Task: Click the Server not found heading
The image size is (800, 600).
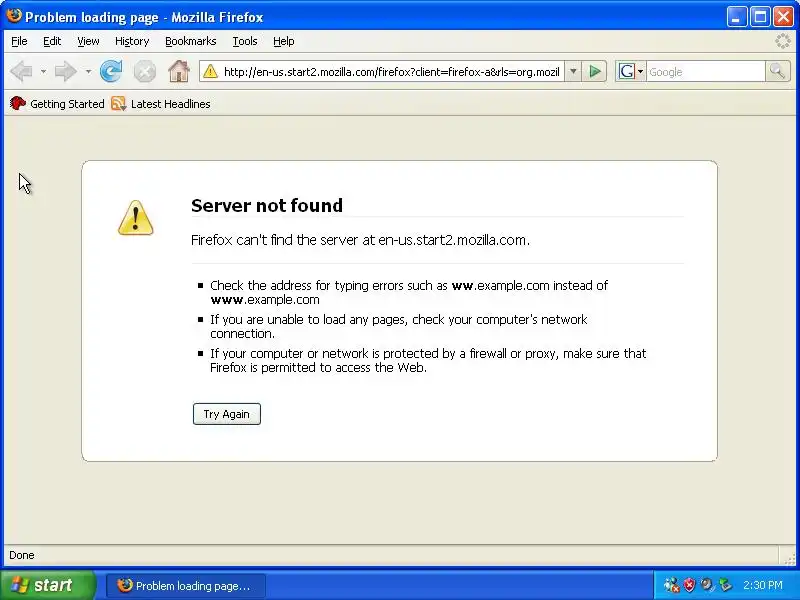Action: [x=267, y=205]
